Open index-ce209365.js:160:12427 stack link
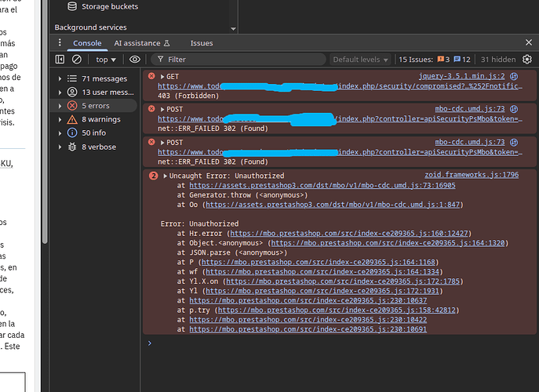539x392 pixels. [x=349, y=234]
